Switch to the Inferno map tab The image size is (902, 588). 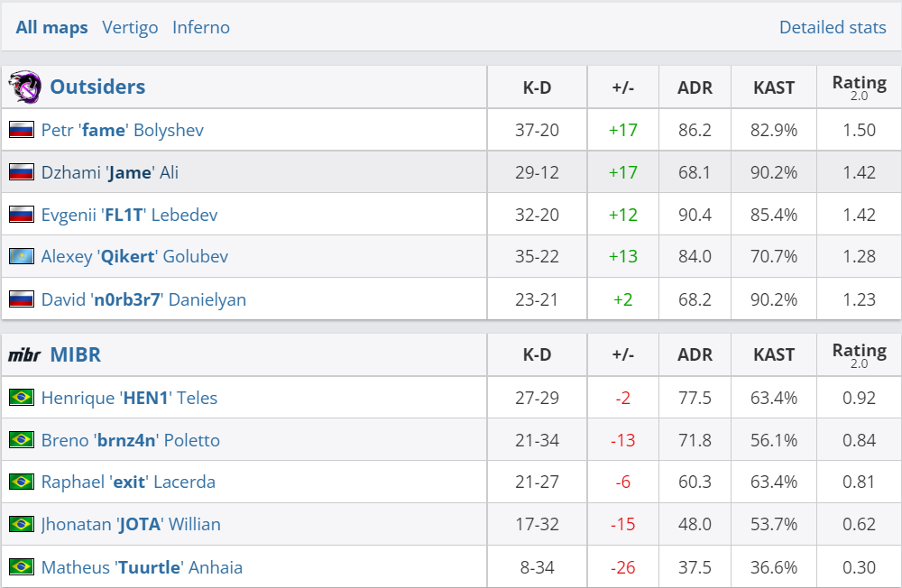201,27
